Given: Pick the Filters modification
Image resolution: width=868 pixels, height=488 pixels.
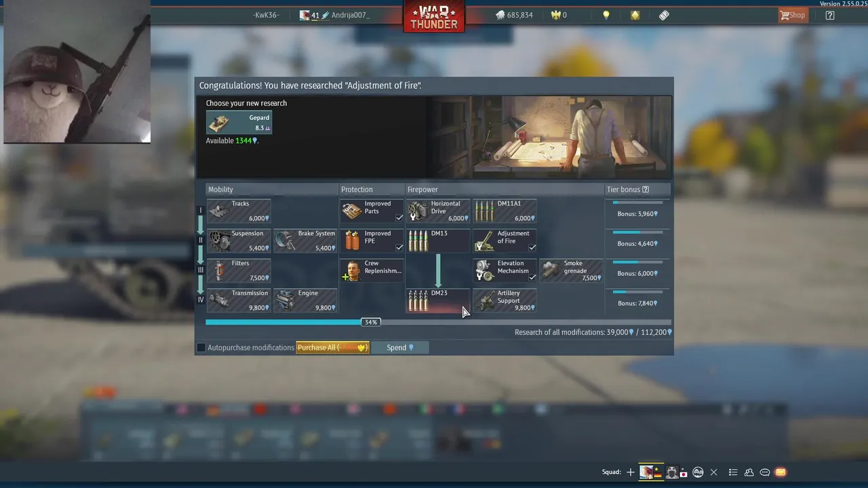Looking at the screenshot, I should [x=239, y=270].
